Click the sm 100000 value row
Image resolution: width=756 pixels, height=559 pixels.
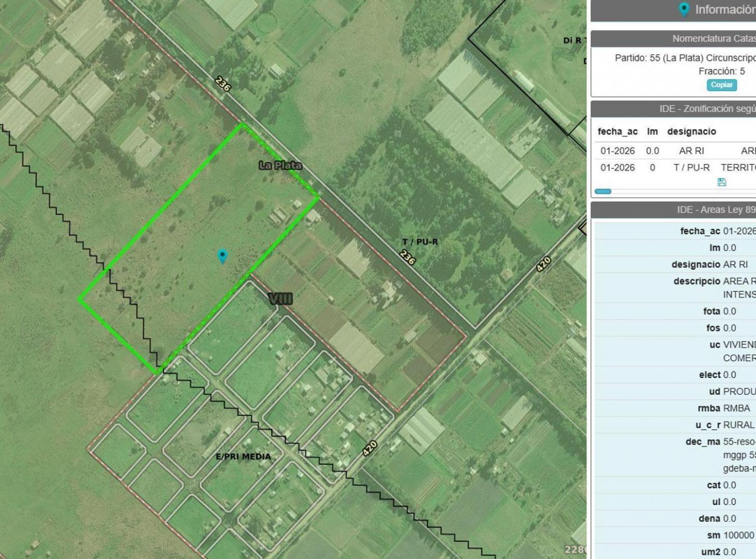(x=675, y=535)
